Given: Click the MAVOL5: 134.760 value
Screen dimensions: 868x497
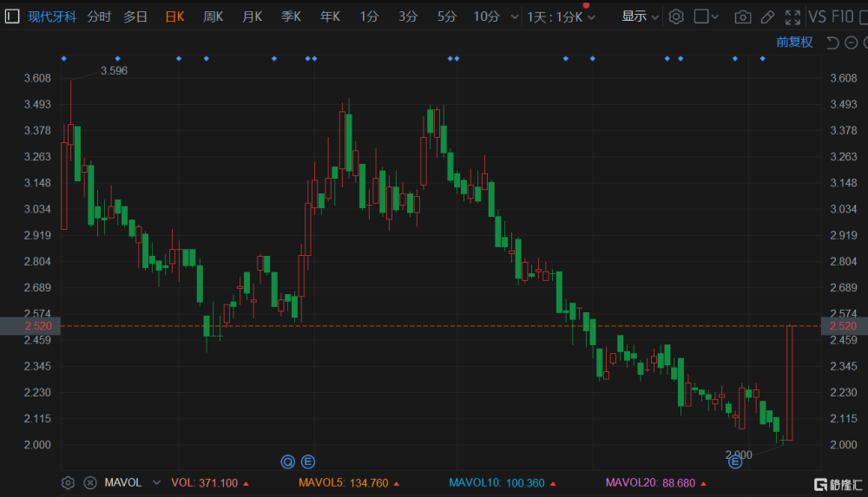Looking at the screenshot, I should (x=349, y=482).
